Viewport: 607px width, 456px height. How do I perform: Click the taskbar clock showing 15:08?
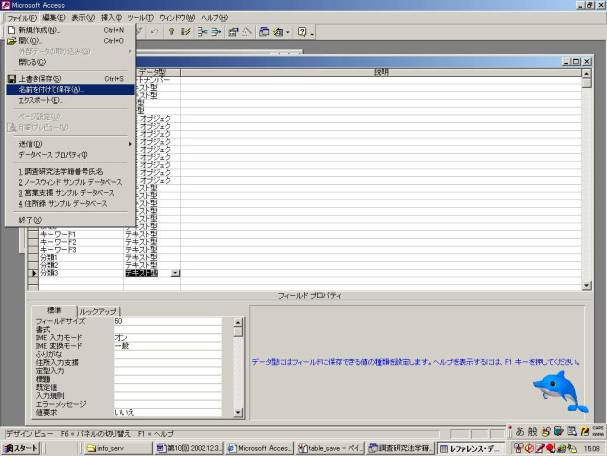(592, 448)
